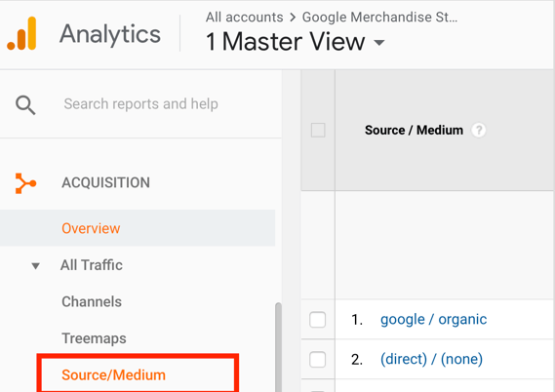Image resolution: width=555 pixels, height=392 pixels.
Task: Open the Treemaps report
Action: point(94,338)
